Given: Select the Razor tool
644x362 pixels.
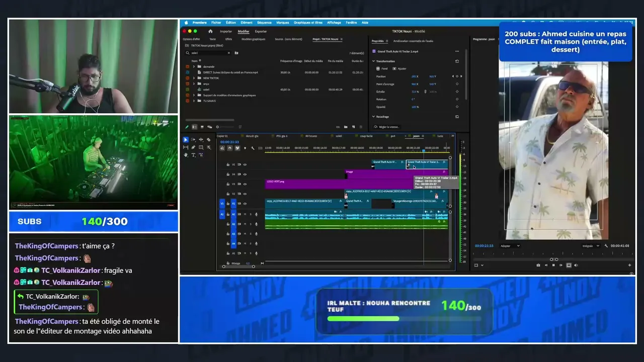Looking at the screenshot, I should coord(208,140).
